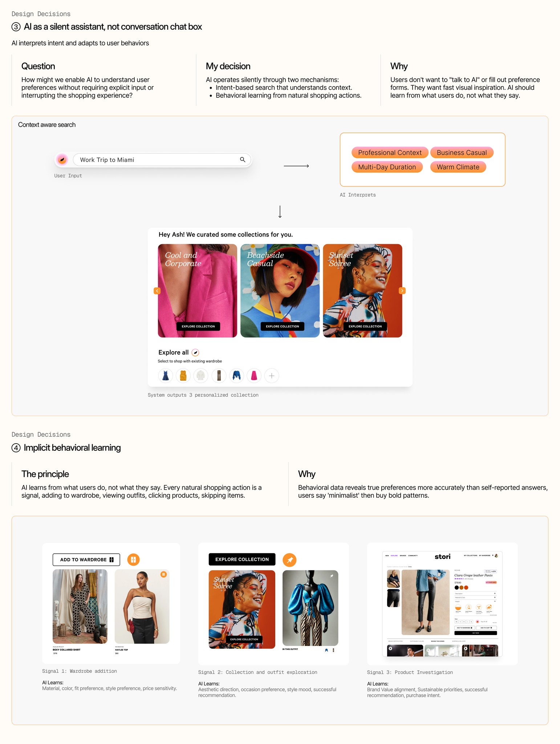Open the Community tab in stori navigation
Viewport: 560px width, 744px height.
pyautogui.click(x=413, y=555)
